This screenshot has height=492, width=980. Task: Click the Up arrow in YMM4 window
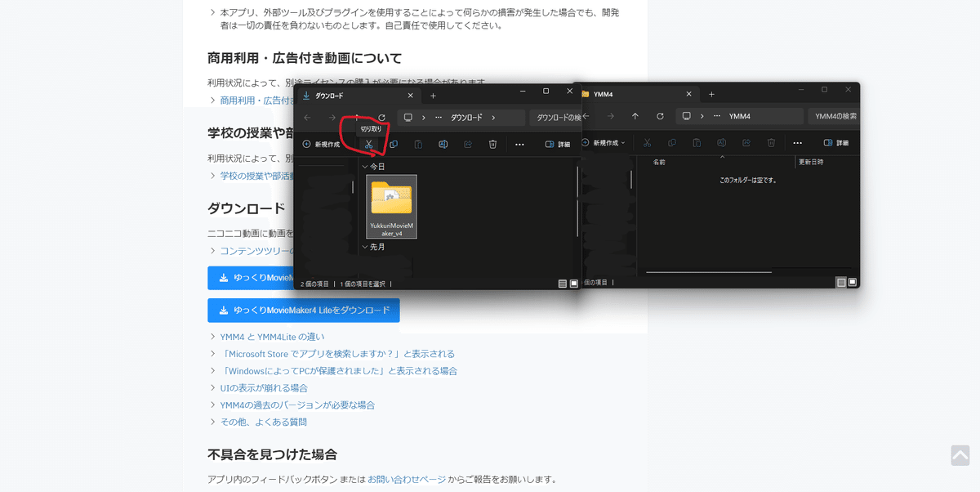635,116
